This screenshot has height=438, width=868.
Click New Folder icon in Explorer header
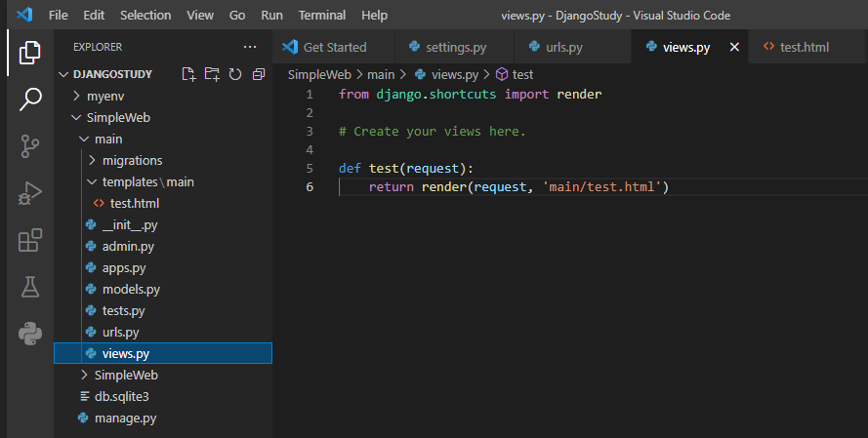click(212, 74)
